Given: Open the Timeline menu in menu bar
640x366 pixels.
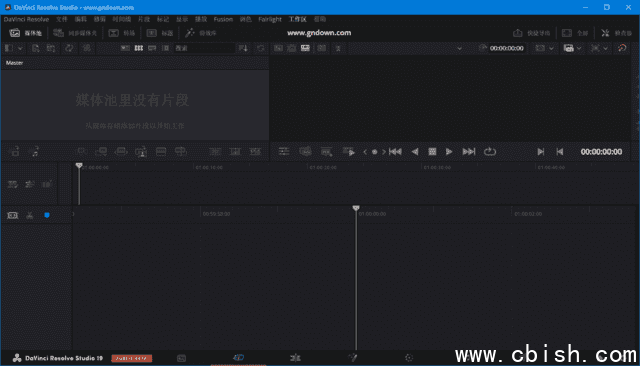Looking at the screenshot, I should click(122, 19).
